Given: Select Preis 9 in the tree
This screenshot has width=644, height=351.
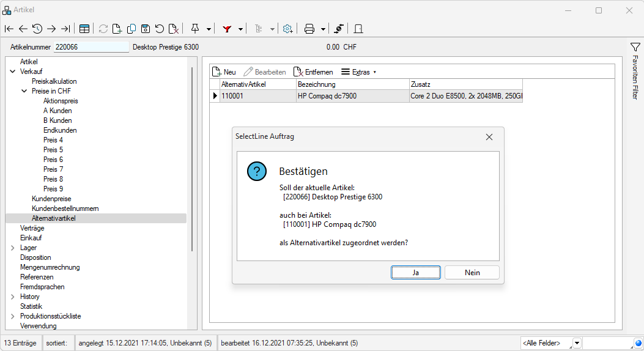Looking at the screenshot, I should 53,189.
